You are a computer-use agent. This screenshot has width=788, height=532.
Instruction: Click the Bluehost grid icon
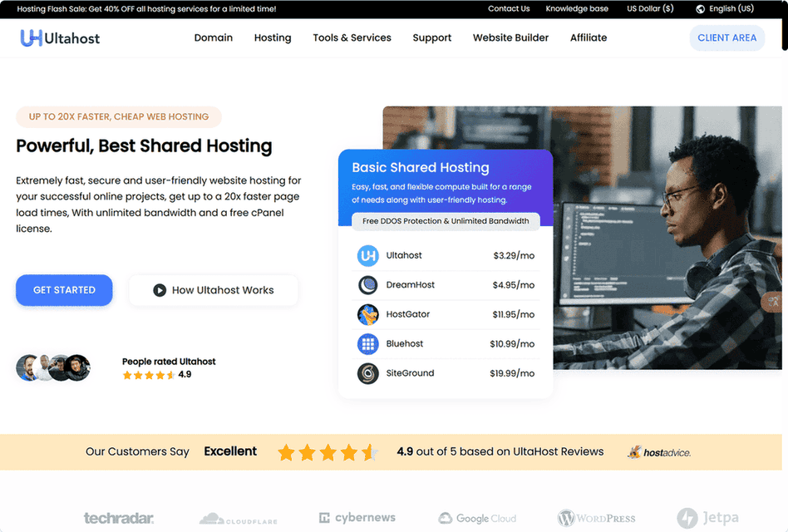pyautogui.click(x=366, y=343)
